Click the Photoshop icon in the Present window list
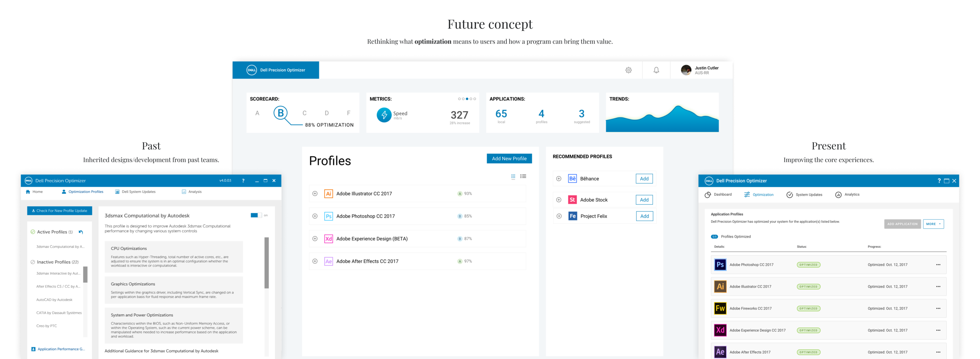The width and height of the screenshot is (980, 359). click(x=720, y=265)
